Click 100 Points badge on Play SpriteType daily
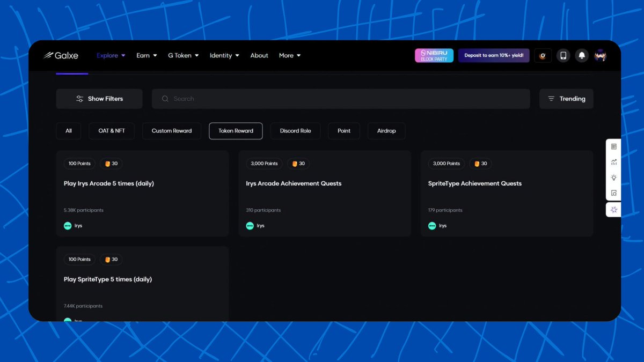Image resolution: width=644 pixels, height=362 pixels. tap(79, 260)
